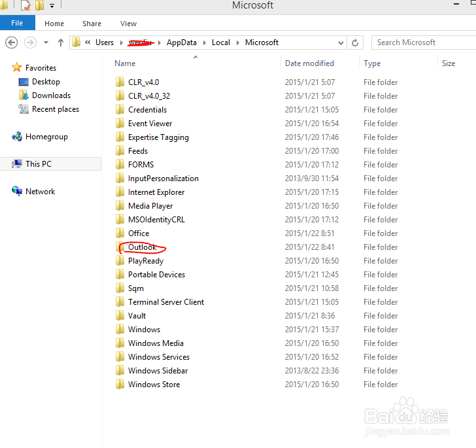Sort by the Type column header
The height and width of the screenshot is (448, 476).
point(372,63)
